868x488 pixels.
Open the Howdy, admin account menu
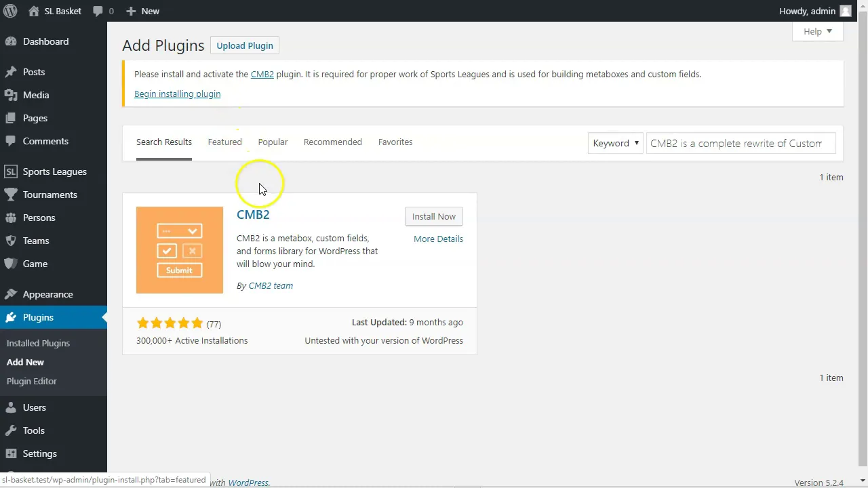(815, 11)
